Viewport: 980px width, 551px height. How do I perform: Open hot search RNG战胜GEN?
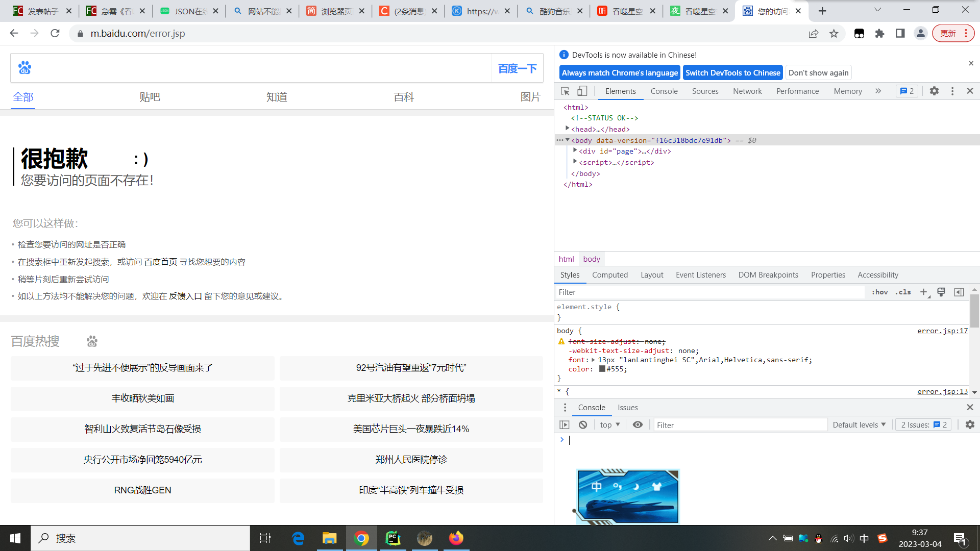[x=142, y=490]
